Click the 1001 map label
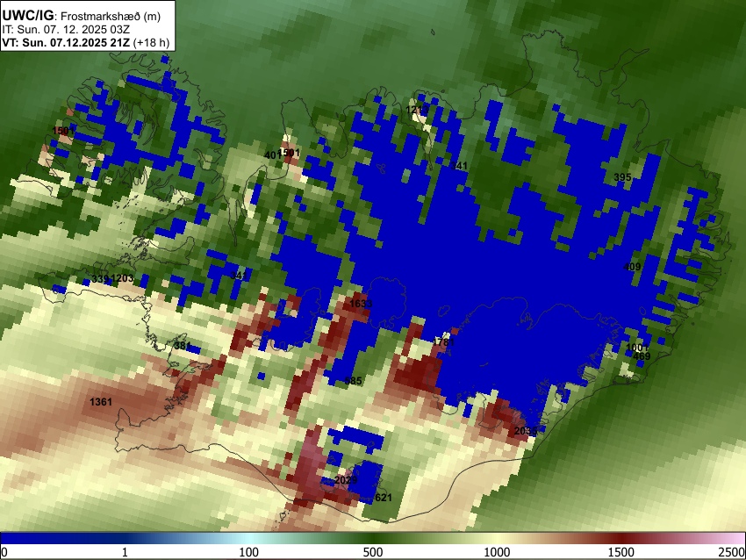 point(637,348)
